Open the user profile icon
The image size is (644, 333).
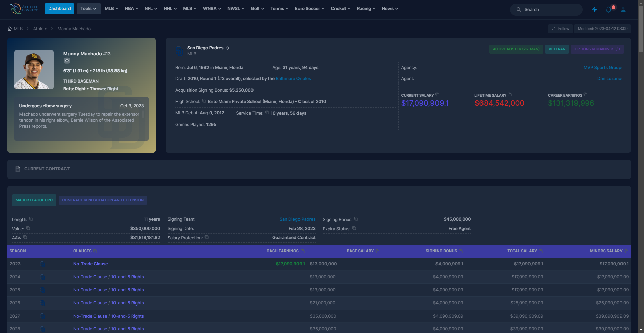tap(623, 10)
